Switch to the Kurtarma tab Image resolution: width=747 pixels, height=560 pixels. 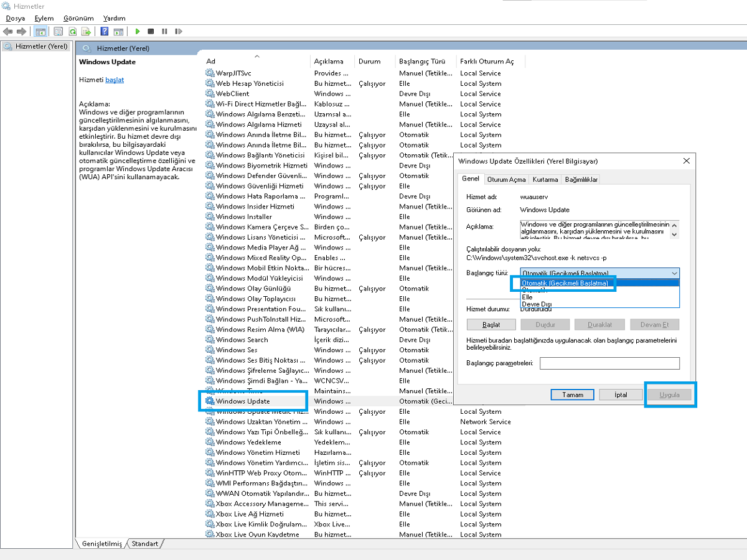545,179
